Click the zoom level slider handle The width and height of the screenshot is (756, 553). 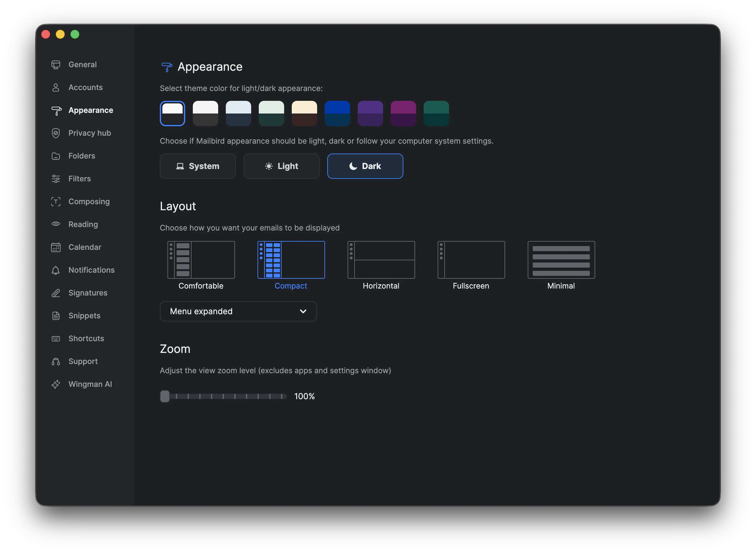165,397
